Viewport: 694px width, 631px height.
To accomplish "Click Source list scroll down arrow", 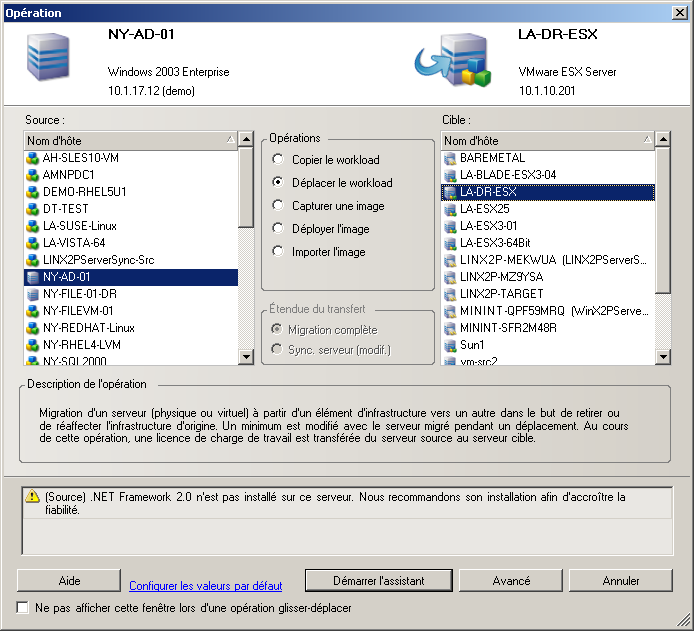I will (246, 357).
